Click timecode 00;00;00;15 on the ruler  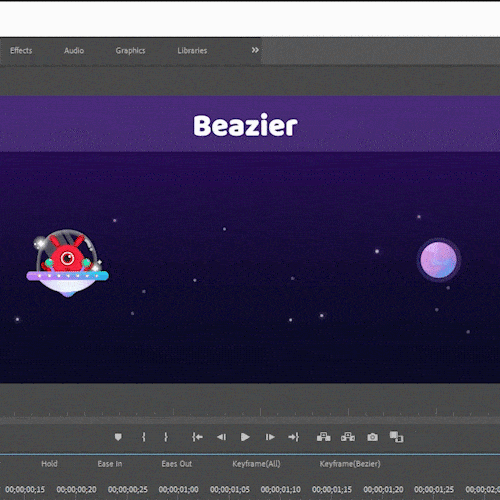pos(25,489)
